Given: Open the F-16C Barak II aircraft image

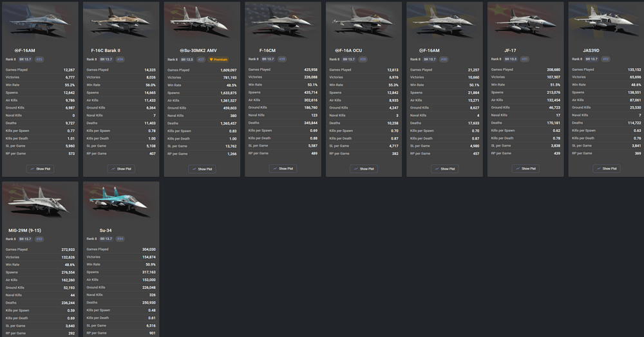Looking at the screenshot, I should click(121, 21).
